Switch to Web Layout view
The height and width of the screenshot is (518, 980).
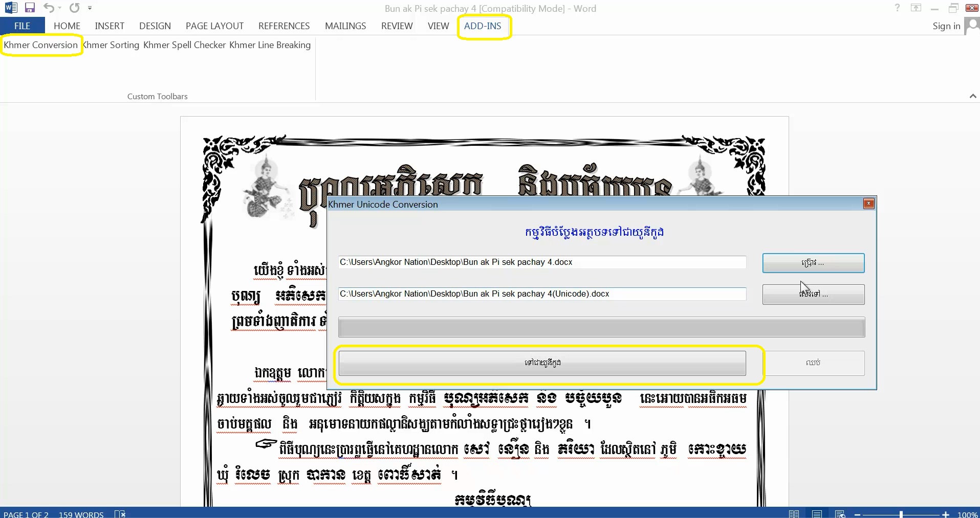840,514
